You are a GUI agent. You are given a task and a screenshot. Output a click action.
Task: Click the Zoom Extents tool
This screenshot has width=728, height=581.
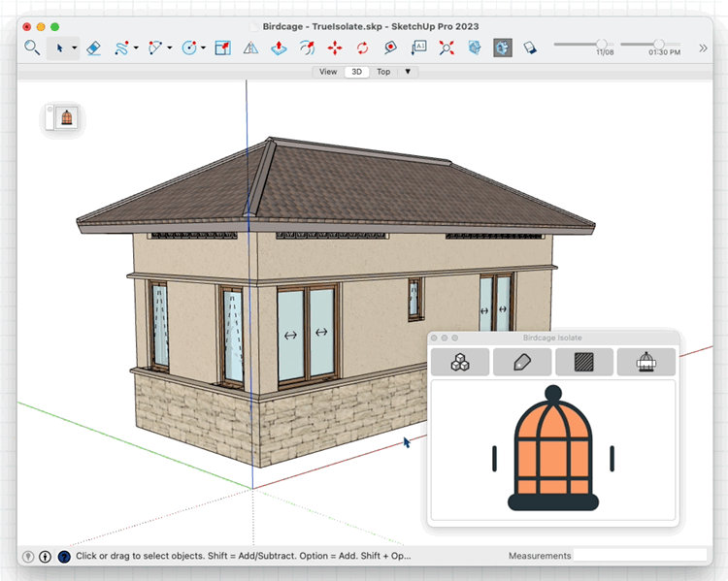447,47
